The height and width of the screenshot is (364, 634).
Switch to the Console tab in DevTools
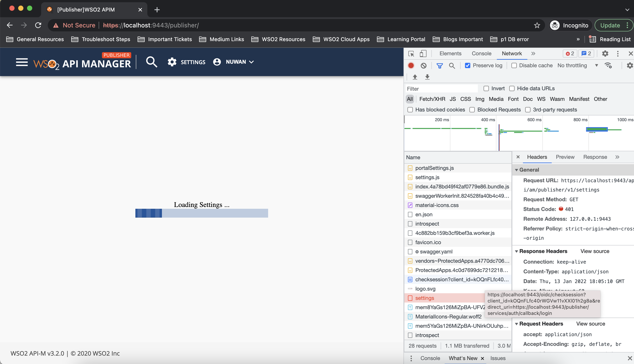pyautogui.click(x=481, y=54)
